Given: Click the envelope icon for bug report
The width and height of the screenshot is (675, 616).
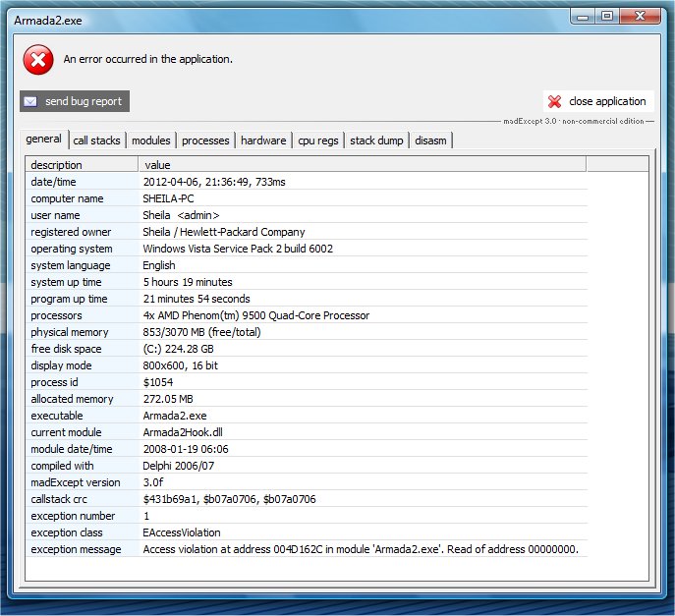Looking at the screenshot, I should [30, 101].
